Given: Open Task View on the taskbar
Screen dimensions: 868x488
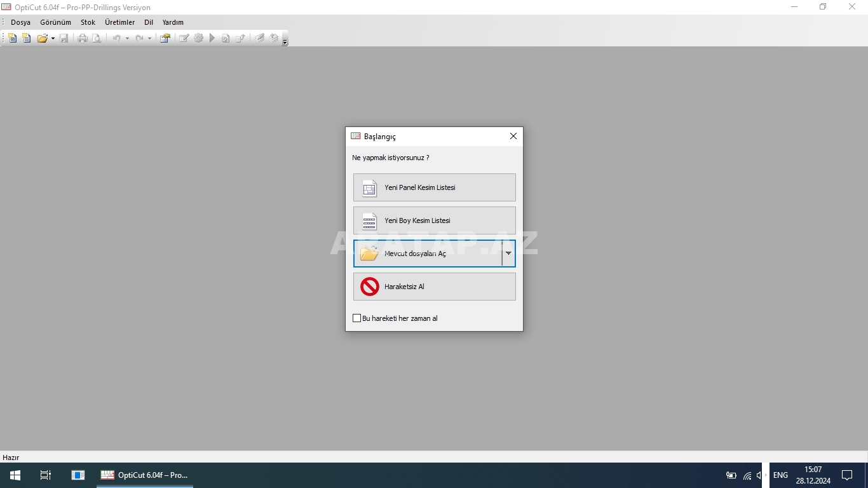Looking at the screenshot, I should tap(46, 475).
